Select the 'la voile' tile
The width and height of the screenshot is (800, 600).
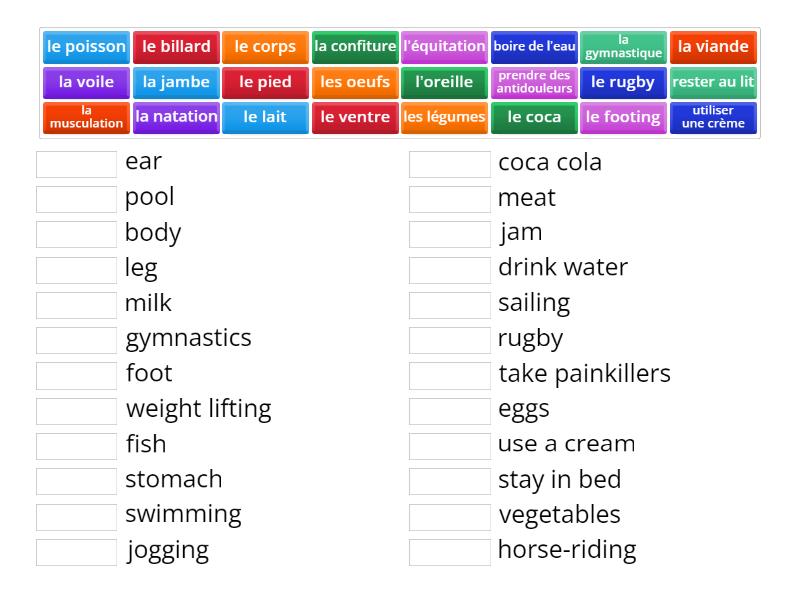[85, 83]
